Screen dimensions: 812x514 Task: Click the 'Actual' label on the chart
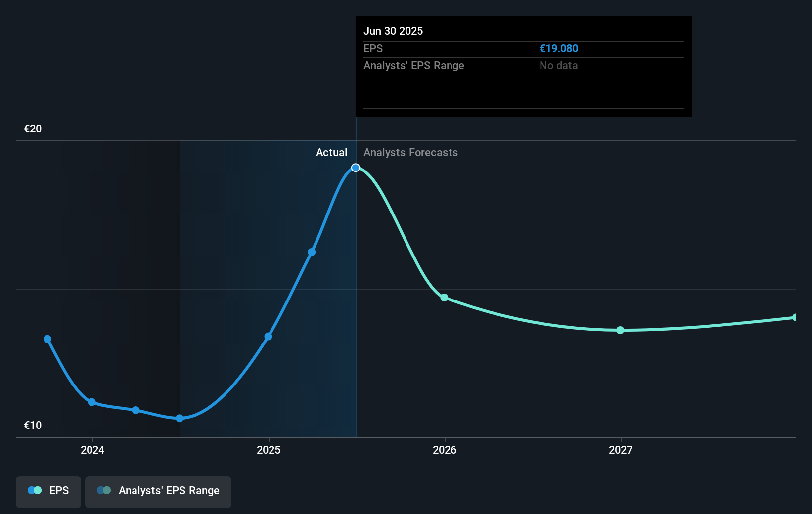pos(331,153)
